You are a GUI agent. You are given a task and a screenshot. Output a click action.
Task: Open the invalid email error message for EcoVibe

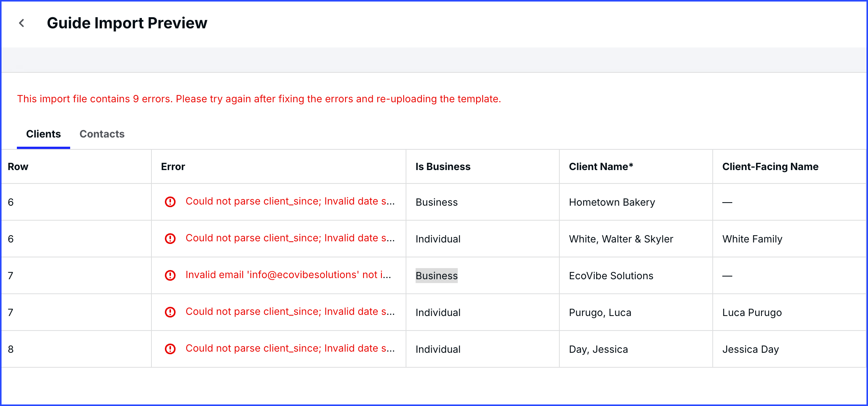click(288, 275)
